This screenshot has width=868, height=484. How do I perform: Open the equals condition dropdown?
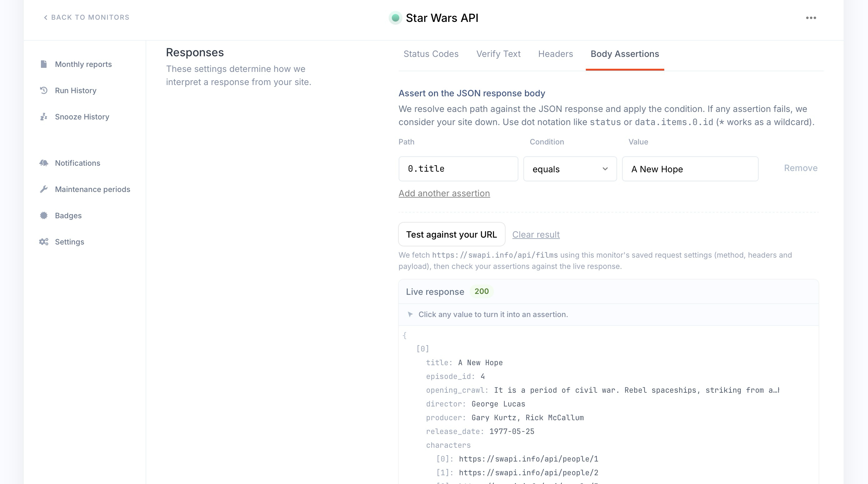570,169
